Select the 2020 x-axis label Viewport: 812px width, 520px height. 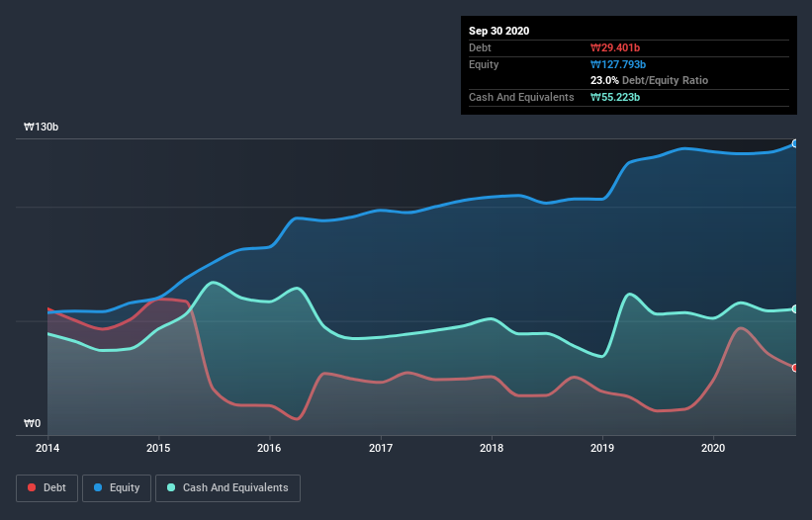(x=713, y=448)
